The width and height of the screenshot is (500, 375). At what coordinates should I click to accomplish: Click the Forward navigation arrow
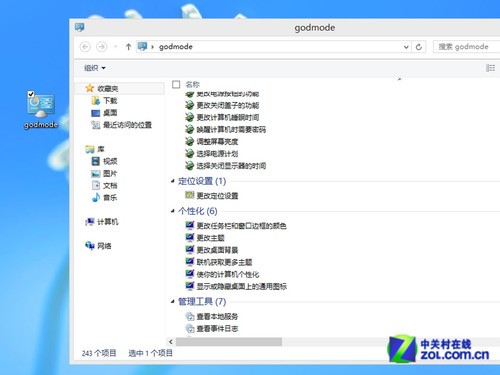[x=102, y=47]
